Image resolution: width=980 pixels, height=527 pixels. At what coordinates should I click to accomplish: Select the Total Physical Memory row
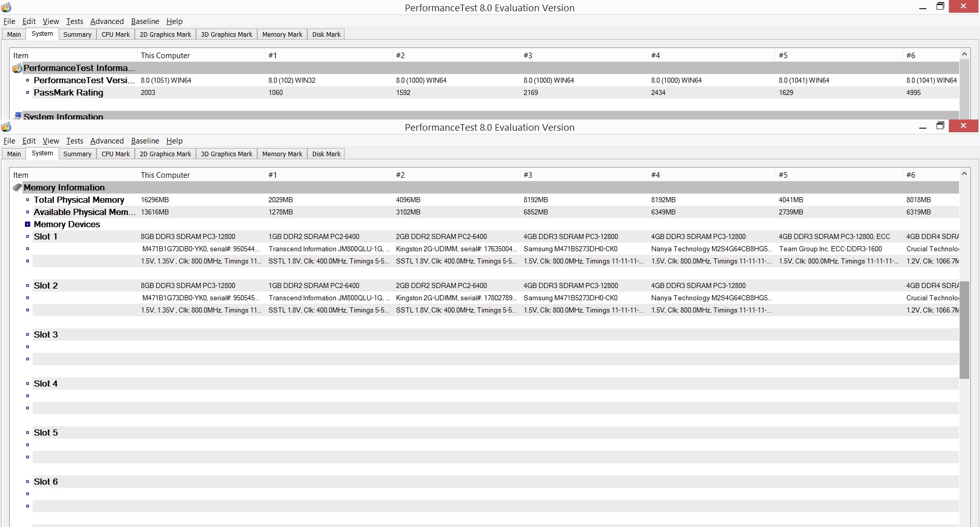(496, 200)
